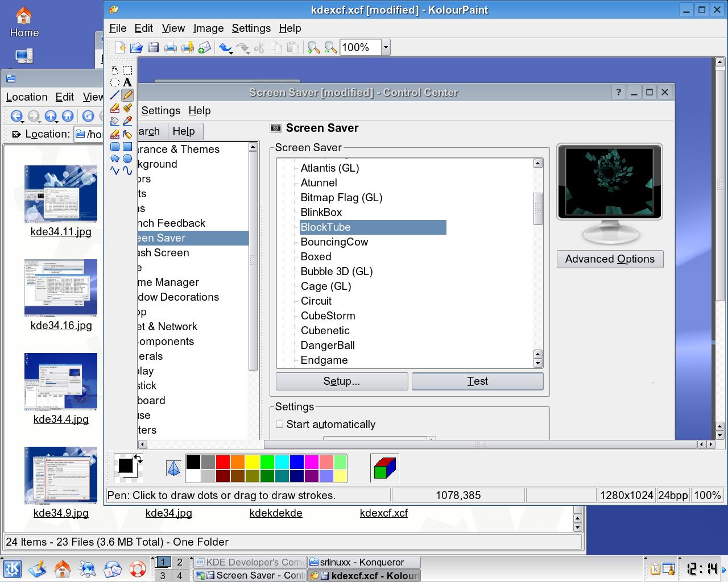Save the image with the floppy disk icon

click(x=154, y=47)
